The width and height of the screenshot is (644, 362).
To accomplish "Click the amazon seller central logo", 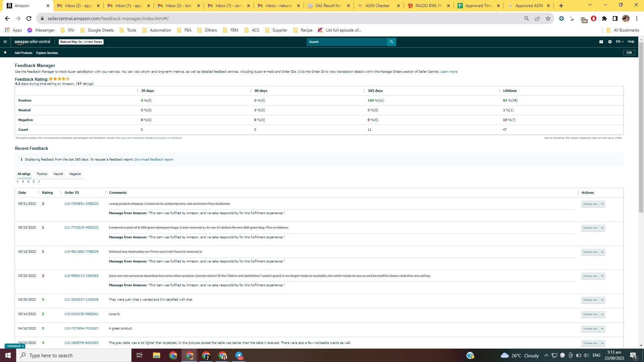I will tap(33, 42).
